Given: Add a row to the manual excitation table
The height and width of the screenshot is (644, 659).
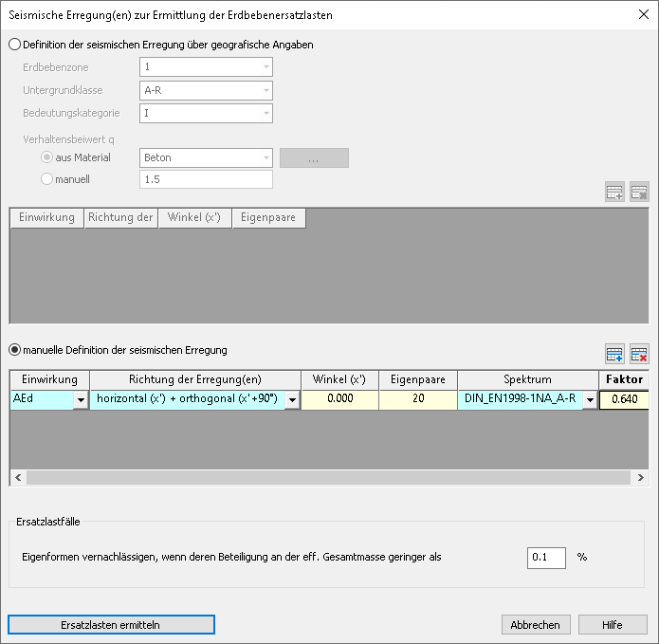Looking at the screenshot, I should [614, 355].
